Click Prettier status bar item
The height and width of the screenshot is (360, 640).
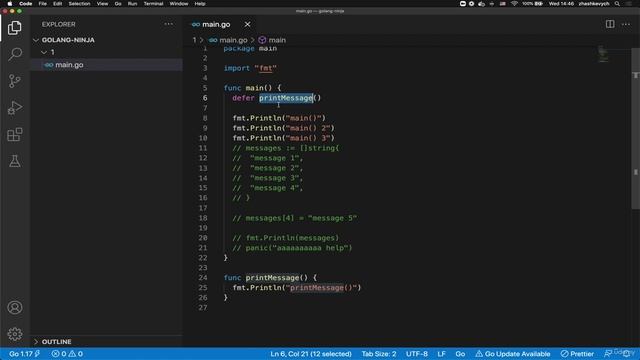[x=577, y=354]
